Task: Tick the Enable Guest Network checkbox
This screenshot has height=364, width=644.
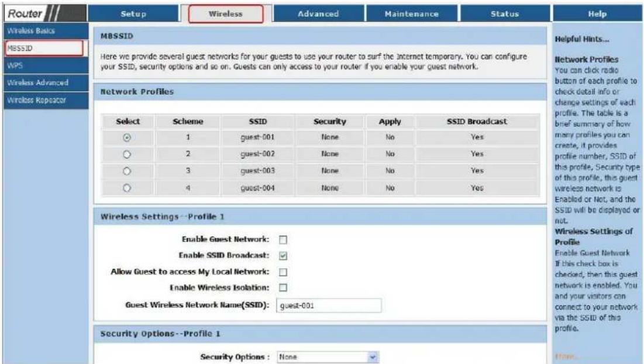Action: [283, 239]
